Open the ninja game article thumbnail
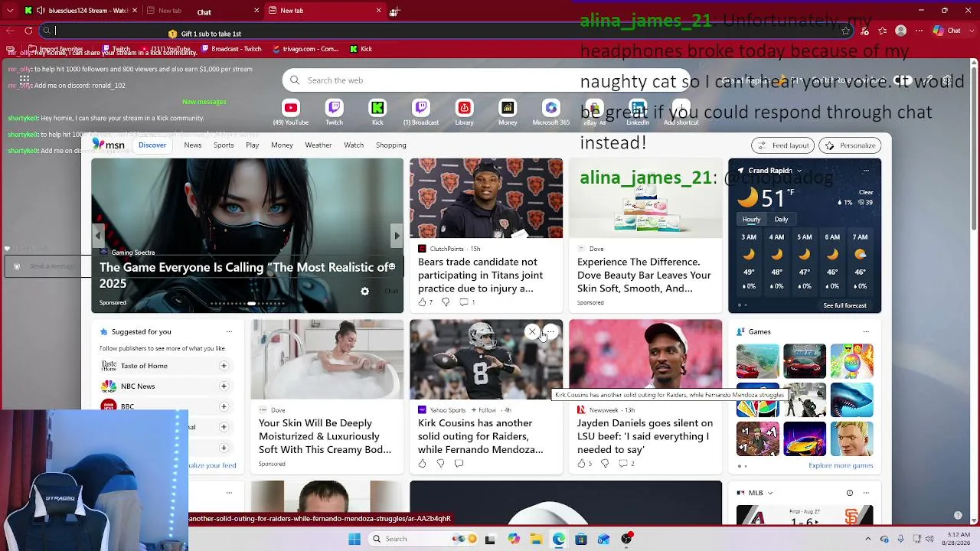 click(247, 236)
